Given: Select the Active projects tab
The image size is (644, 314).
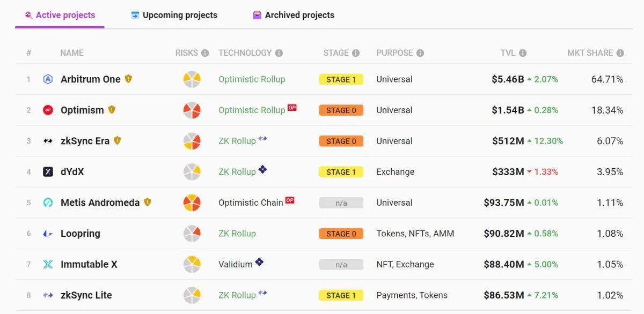Looking at the screenshot, I should click(x=60, y=15).
